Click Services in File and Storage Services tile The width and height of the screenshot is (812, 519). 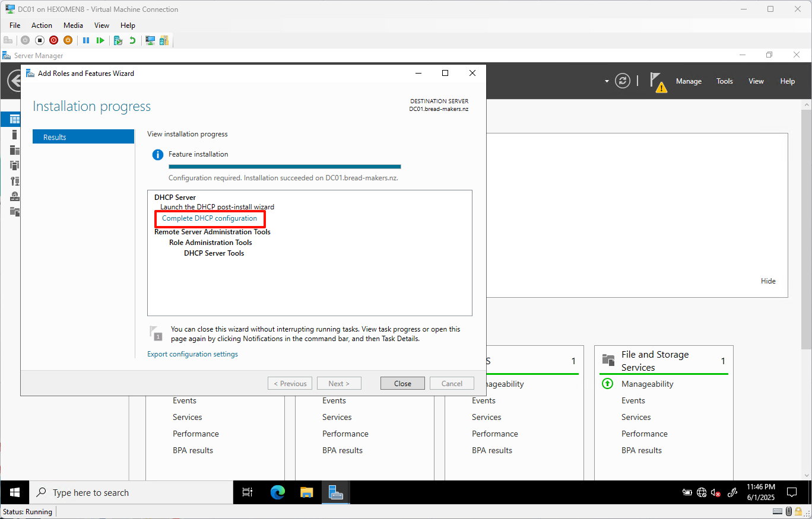pyautogui.click(x=636, y=417)
